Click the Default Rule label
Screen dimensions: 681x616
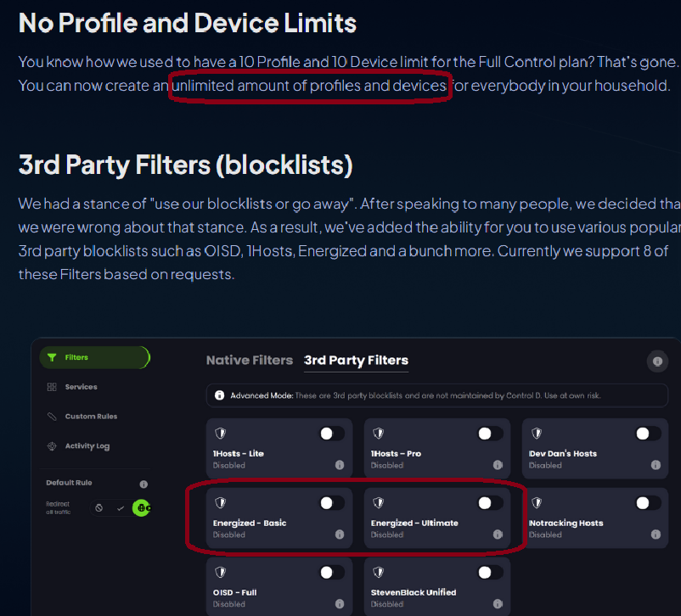(69, 483)
